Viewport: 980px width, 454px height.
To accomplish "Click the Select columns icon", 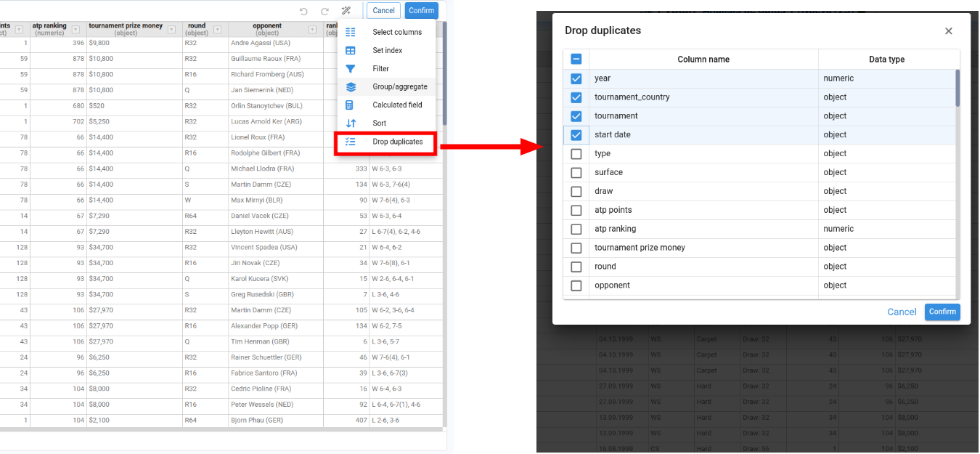I will point(351,32).
